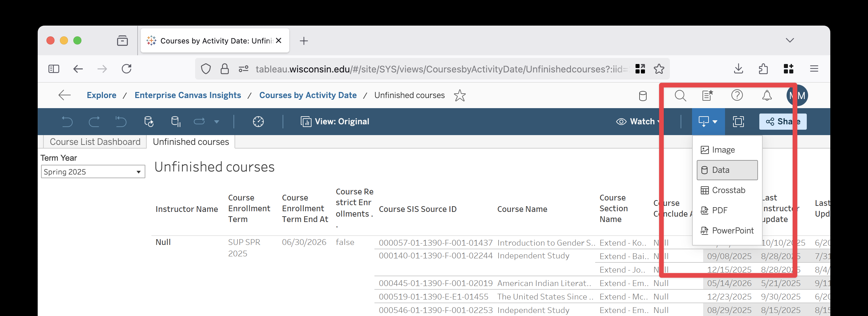Click the Share button
This screenshot has width=868, height=316.
(x=783, y=121)
